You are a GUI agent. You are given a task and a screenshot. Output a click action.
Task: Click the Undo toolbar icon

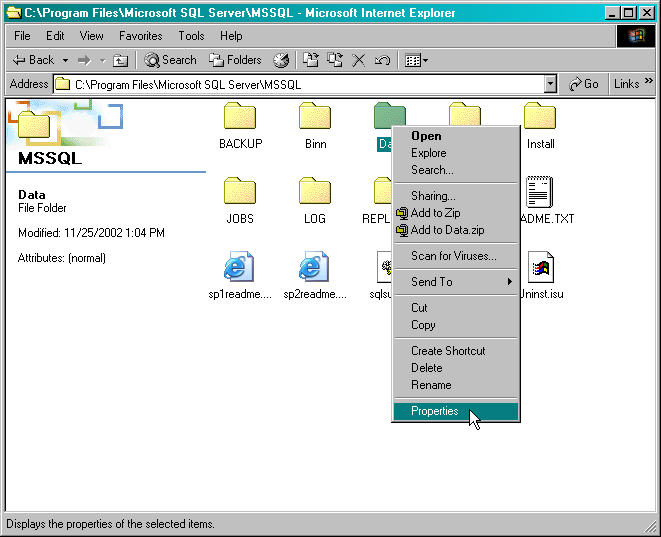tap(382, 61)
